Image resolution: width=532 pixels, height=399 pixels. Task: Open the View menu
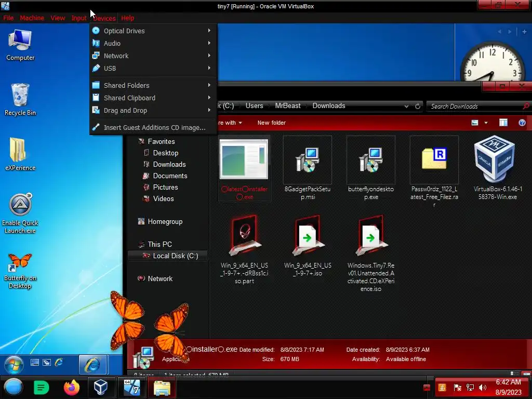click(x=58, y=18)
